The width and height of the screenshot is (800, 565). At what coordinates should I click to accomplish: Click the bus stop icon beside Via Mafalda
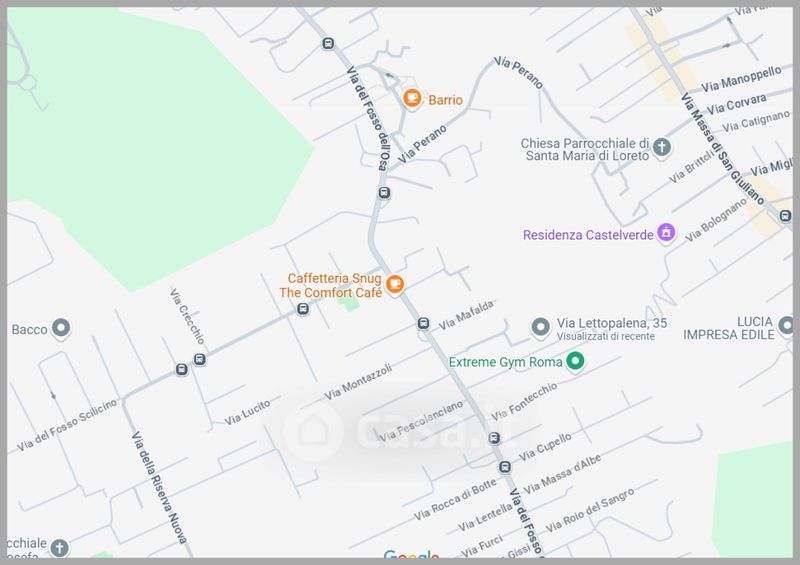[423, 323]
